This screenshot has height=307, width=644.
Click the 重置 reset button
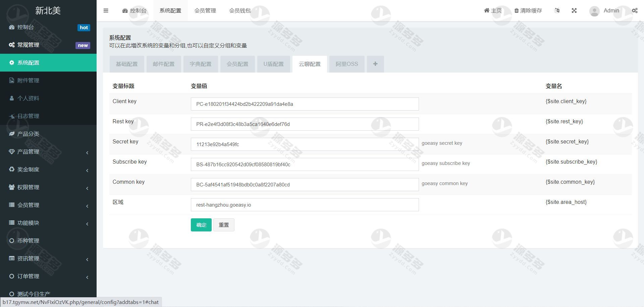(x=224, y=225)
